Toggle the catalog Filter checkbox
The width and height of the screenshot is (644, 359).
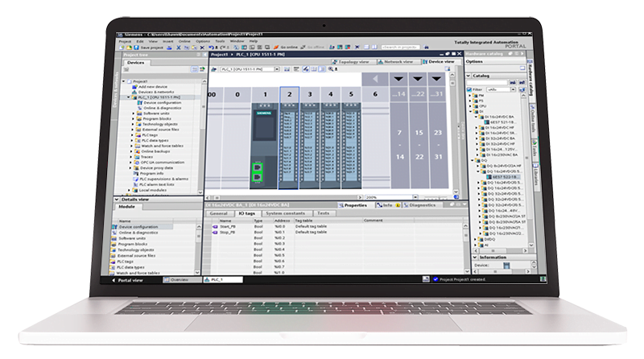point(469,90)
